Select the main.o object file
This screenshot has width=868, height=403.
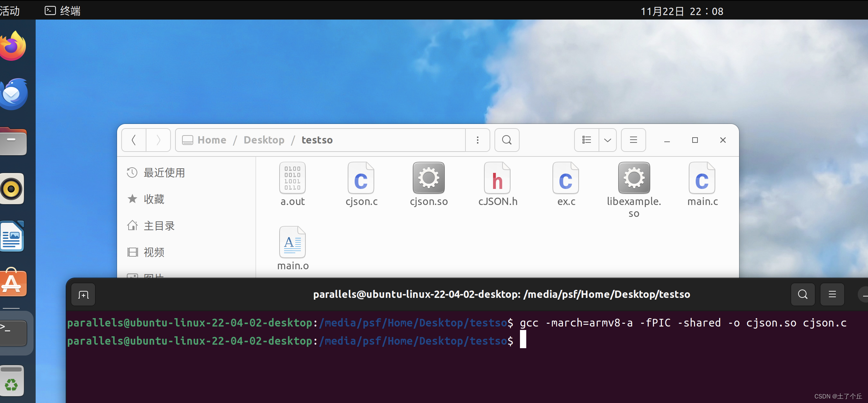pyautogui.click(x=293, y=248)
